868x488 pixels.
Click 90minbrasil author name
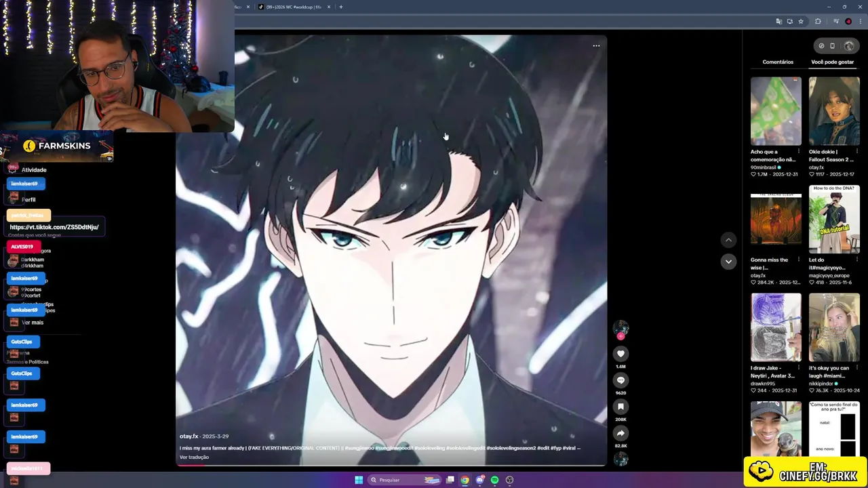[x=763, y=167]
